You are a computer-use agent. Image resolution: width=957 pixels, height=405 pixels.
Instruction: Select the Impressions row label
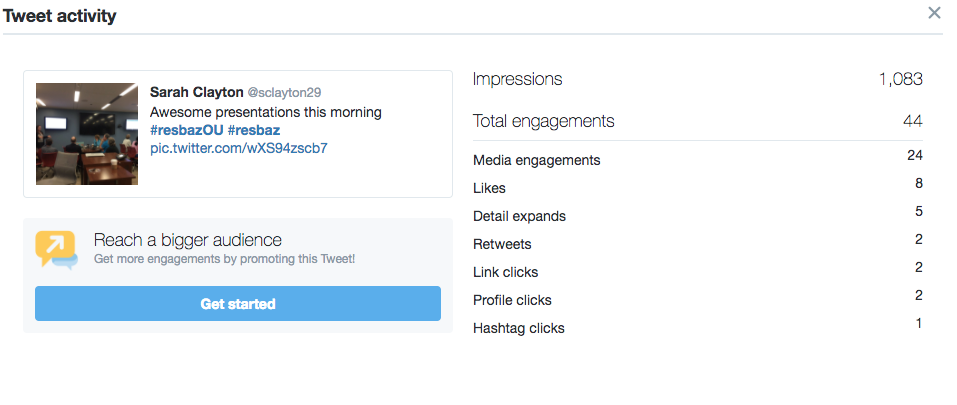point(517,79)
